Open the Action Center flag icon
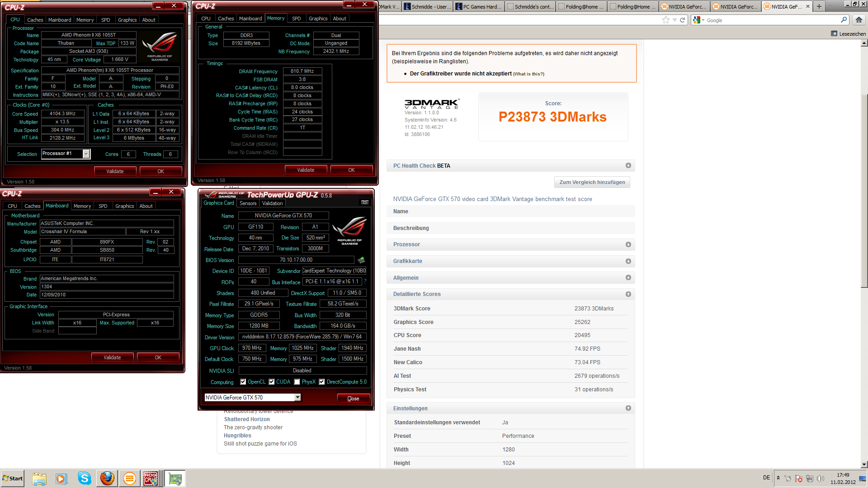 coord(799,479)
